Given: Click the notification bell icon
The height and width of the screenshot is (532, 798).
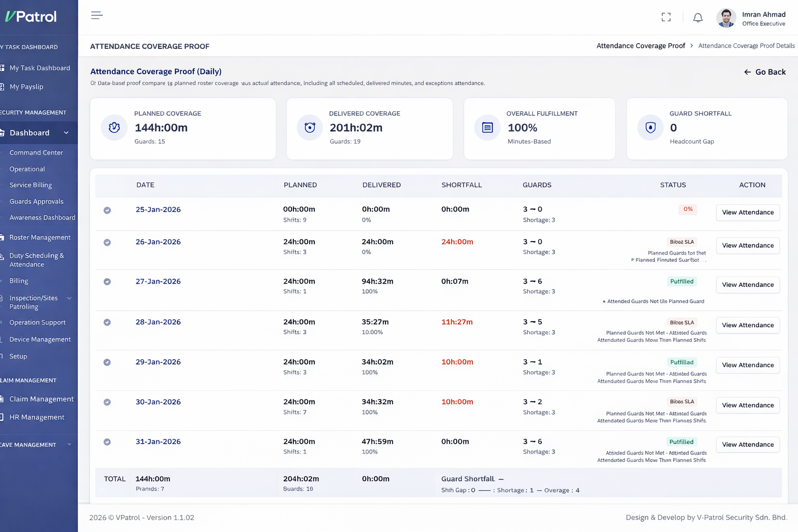Looking at the screenshot, I should [x=698, y=17].
